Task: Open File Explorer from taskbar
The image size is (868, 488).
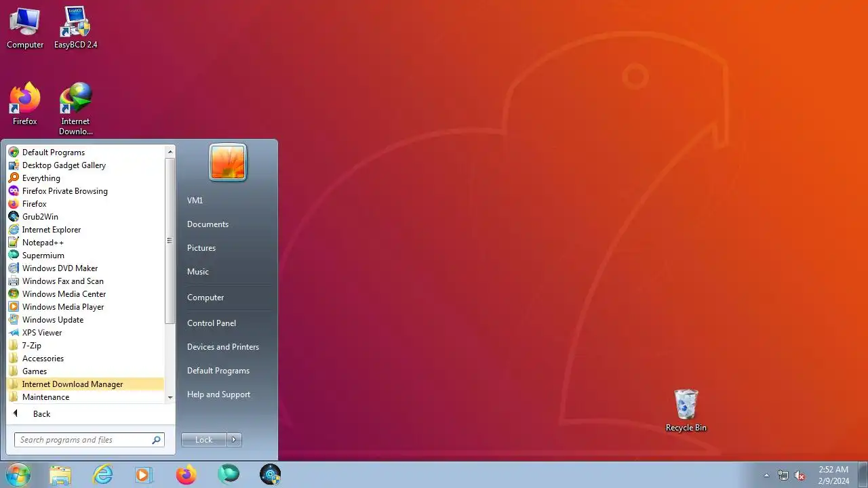Action: (60, 475)
